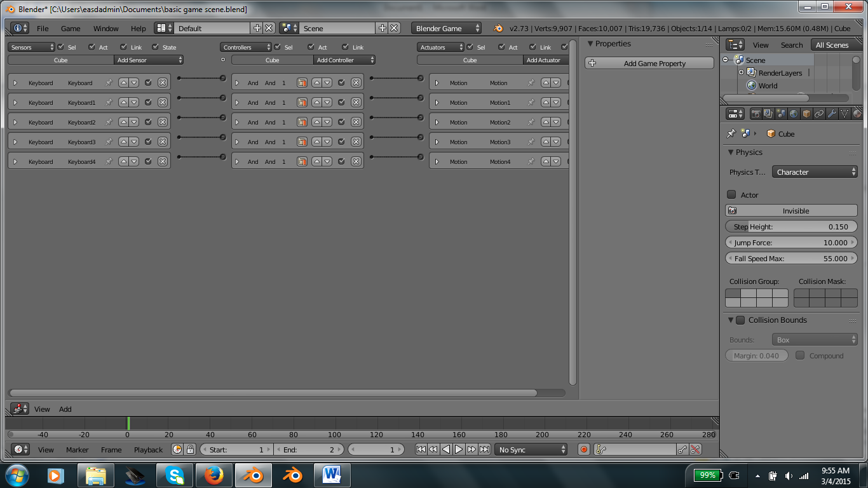Toggle the timeline time/frame clock icon
868x488 pixels.
point(177,449)
